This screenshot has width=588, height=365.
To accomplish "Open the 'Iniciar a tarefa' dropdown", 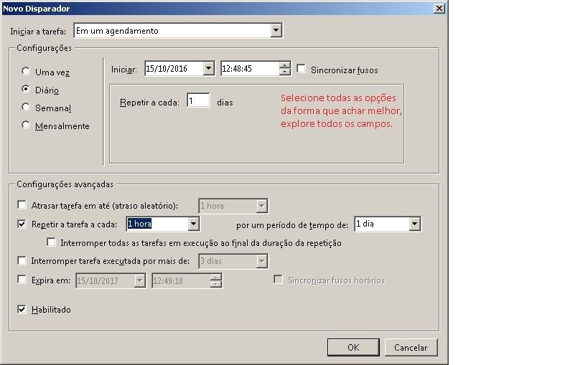I will pyautogui.click(x=276, y=30).
